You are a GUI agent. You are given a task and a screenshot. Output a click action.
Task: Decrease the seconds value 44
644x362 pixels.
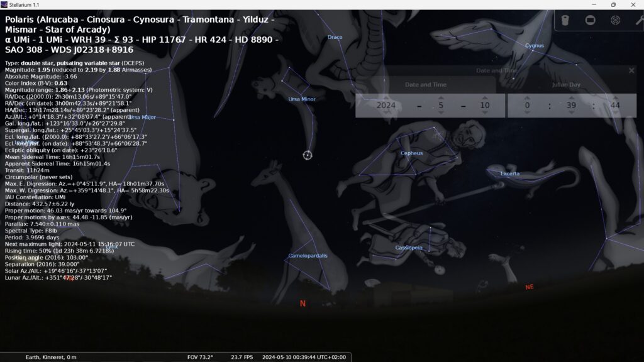pyautogui.click(x=617, y=114)
